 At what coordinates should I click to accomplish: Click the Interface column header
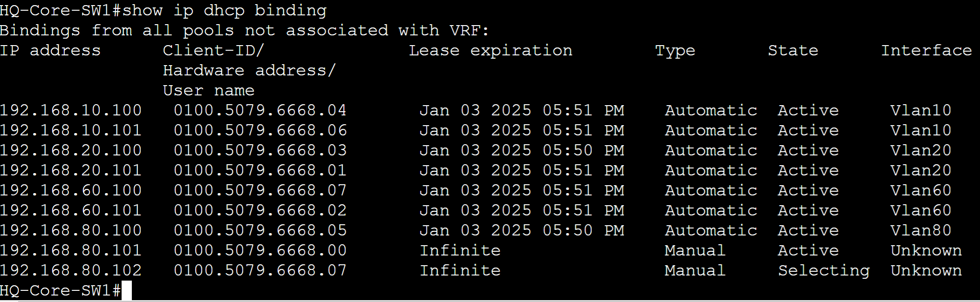(926, 50)
